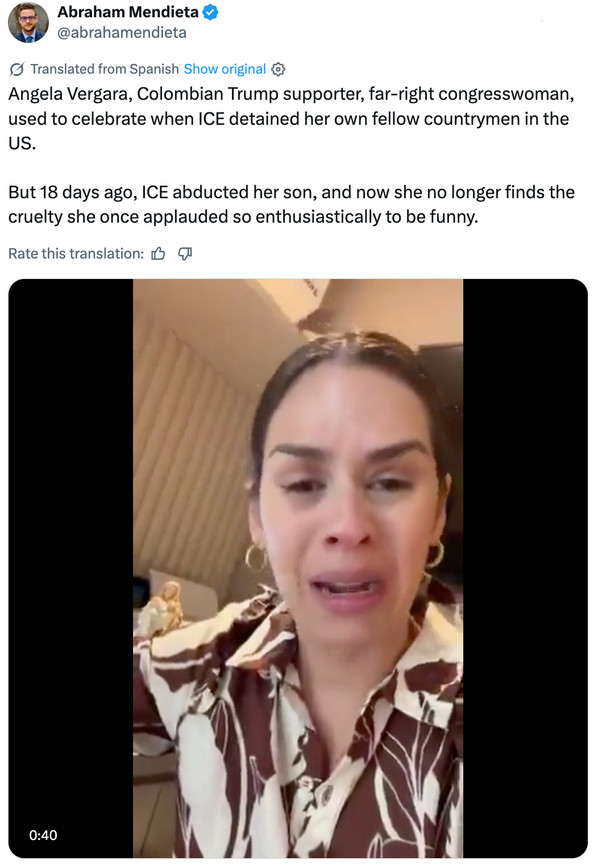
Task: Rate the translation positively with thumbs up
Action: [x=157, y=254]
